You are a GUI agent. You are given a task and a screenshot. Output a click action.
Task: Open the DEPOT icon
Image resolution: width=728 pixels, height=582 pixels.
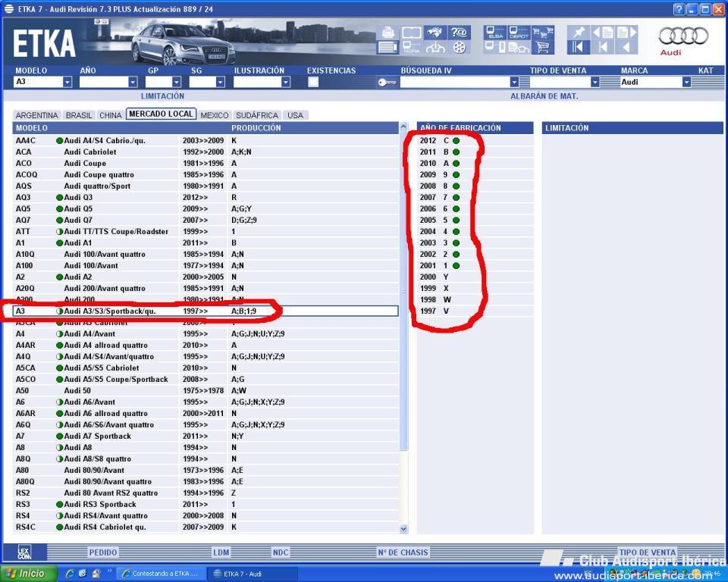[x=519, y=33]
